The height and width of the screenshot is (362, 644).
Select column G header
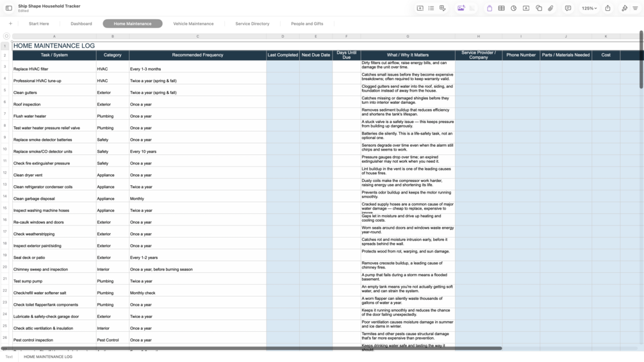click(408, 37)
